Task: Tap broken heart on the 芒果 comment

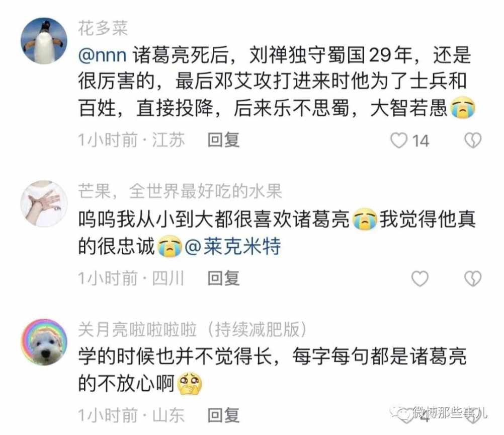Action: pos(473,278)
